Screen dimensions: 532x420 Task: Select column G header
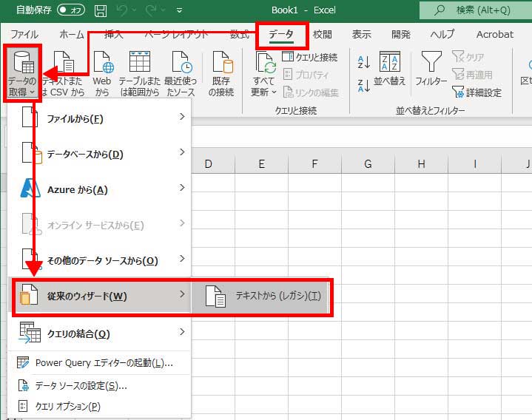(368, 164)
